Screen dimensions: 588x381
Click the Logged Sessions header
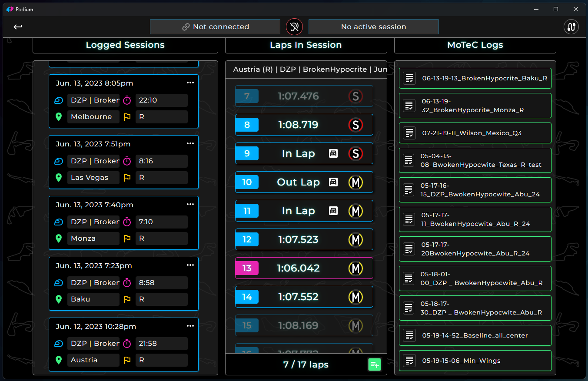point(125,45)
